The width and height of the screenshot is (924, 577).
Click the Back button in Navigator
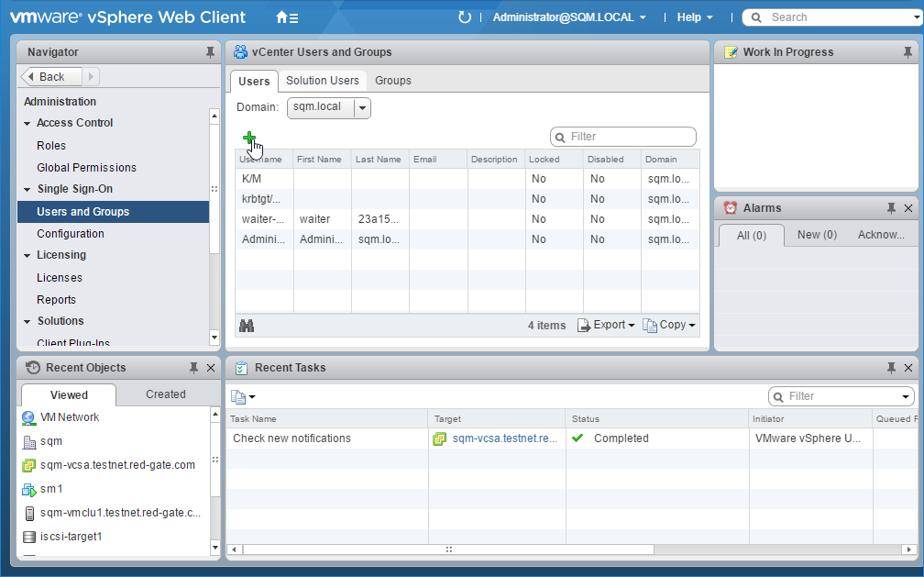coord(51,77)
